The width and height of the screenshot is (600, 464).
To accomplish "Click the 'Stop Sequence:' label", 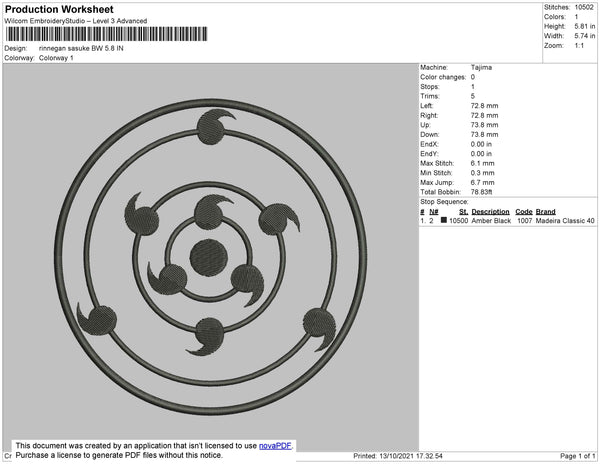I will tap(444, 202).
